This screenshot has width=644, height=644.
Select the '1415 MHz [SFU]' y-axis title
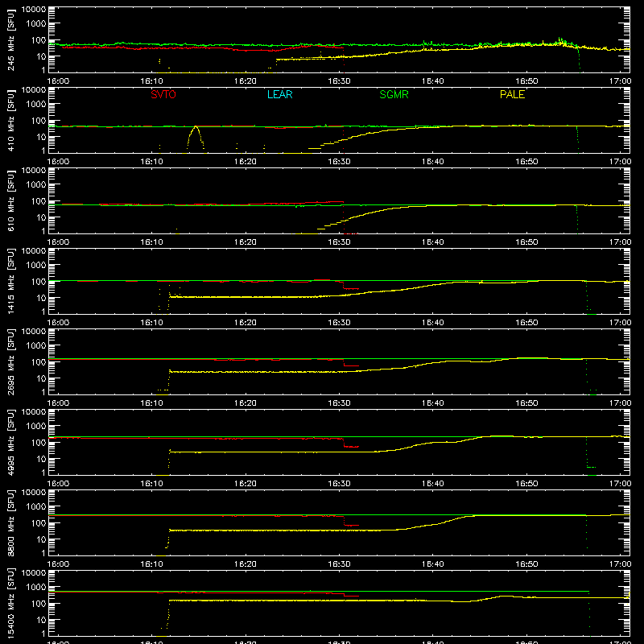click(x=10, y=281)
